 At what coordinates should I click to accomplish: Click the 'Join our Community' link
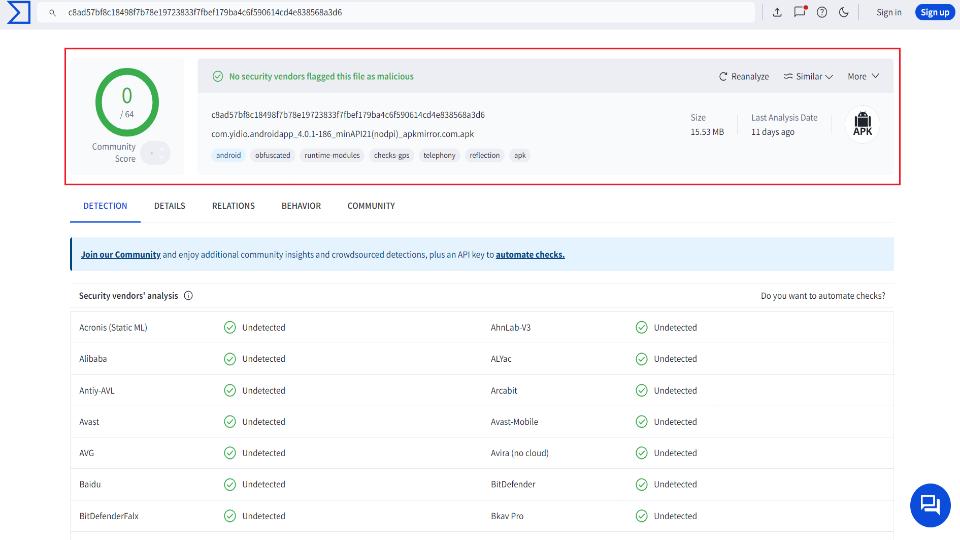click(121, 255)
